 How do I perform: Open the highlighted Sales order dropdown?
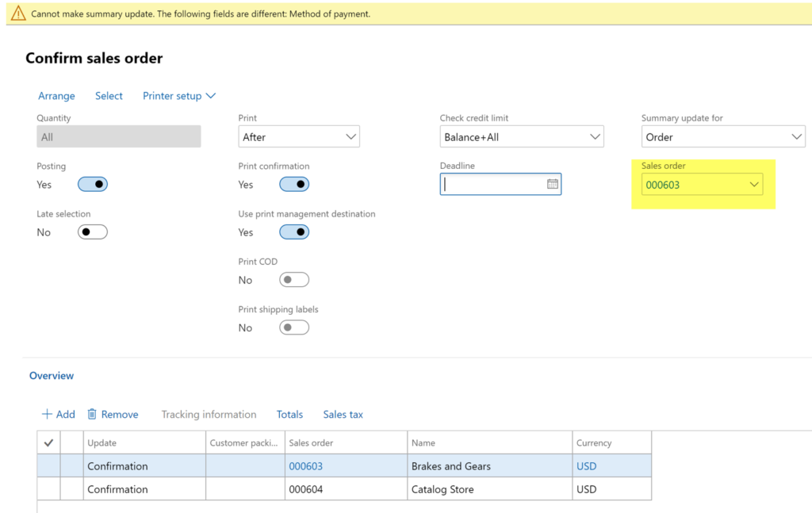click(754, 184)
